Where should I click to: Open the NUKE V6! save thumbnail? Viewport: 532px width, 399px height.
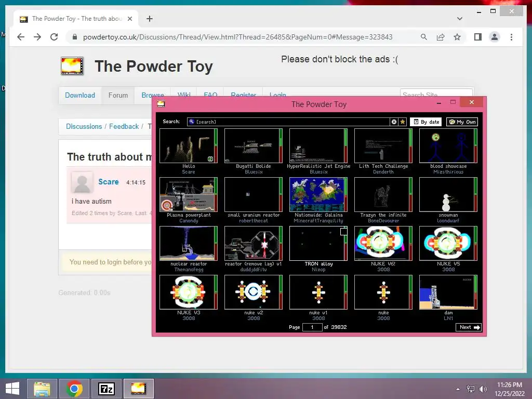coord(383,243)
